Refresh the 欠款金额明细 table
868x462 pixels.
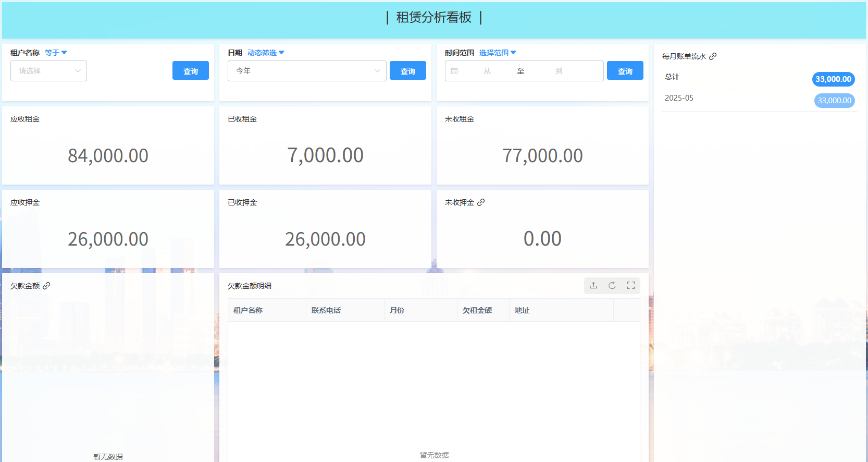coord(612,285)
